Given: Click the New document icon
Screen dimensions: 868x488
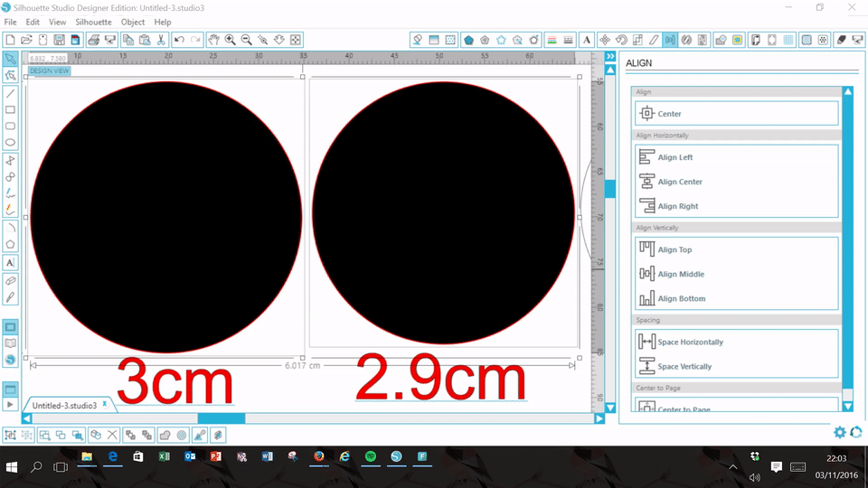Looking at the screenshot, I should coord(10,40).
